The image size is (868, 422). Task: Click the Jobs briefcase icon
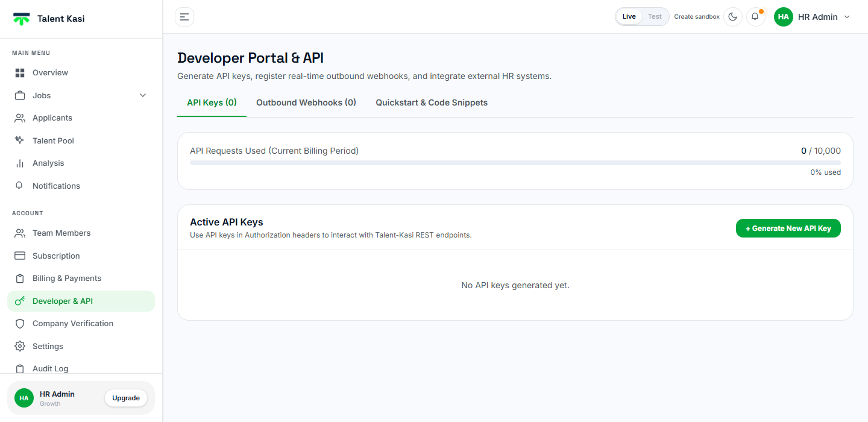click(20, 95)
